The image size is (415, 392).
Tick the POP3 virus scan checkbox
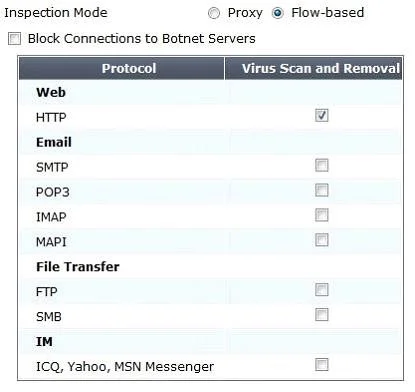click(x=322, y=190)
